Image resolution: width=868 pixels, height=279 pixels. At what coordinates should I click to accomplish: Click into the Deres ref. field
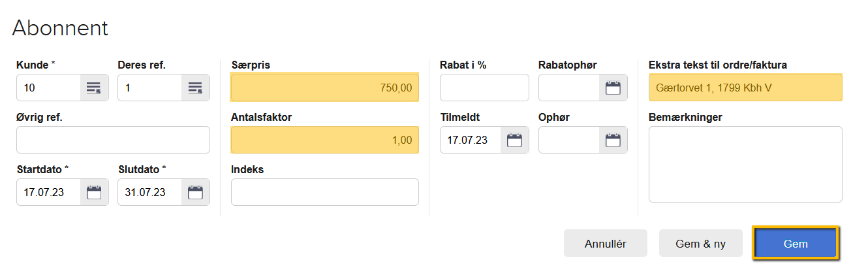[x=150, y=88]
